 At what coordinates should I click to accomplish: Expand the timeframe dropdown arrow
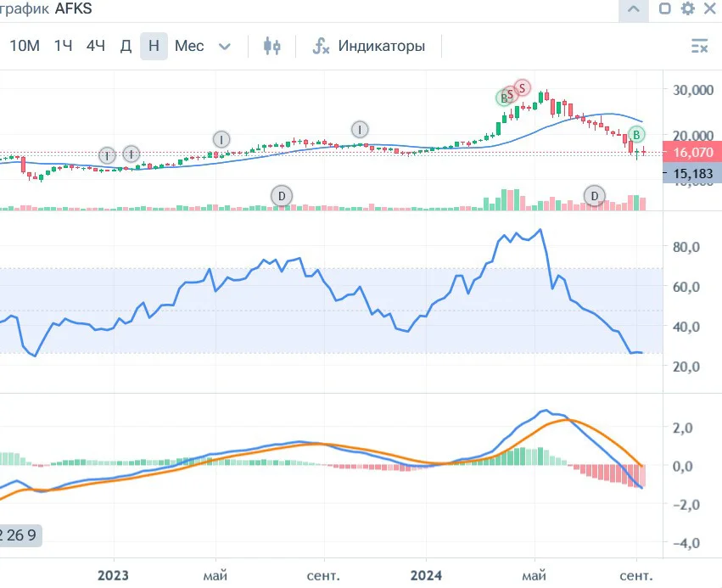224,46
